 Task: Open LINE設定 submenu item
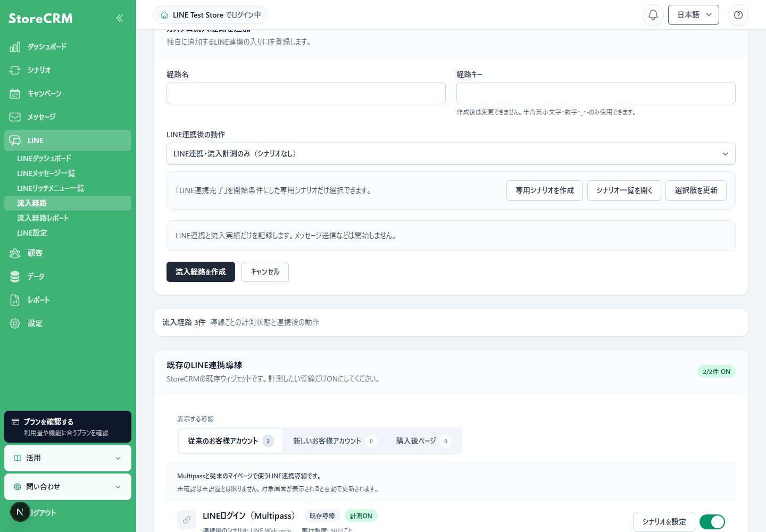[x=32, y=233]
